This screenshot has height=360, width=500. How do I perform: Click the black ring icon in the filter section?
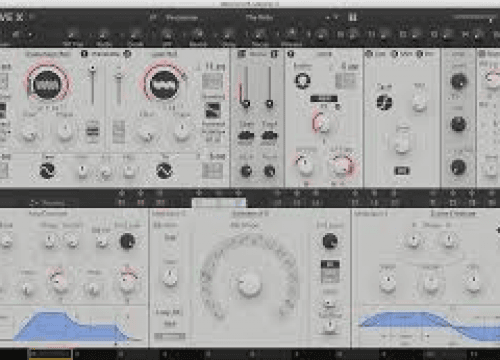click(x=303, y=80)
